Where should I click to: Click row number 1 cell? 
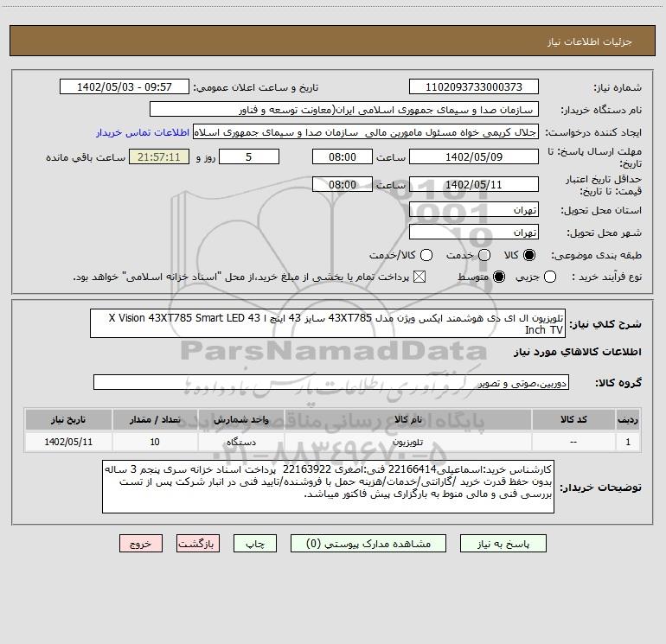(x=628, y=442)
